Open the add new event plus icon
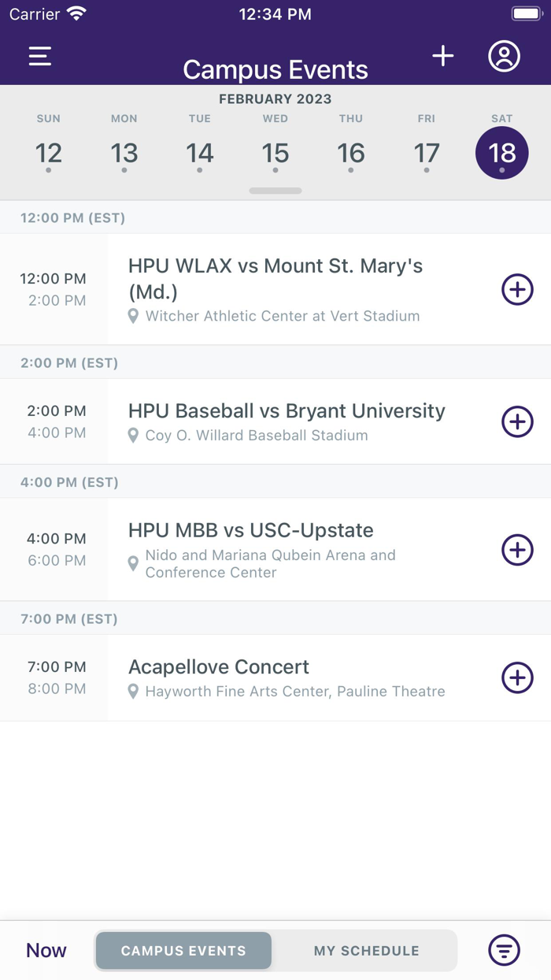The image size is (551, 980). tap(443, 56)
